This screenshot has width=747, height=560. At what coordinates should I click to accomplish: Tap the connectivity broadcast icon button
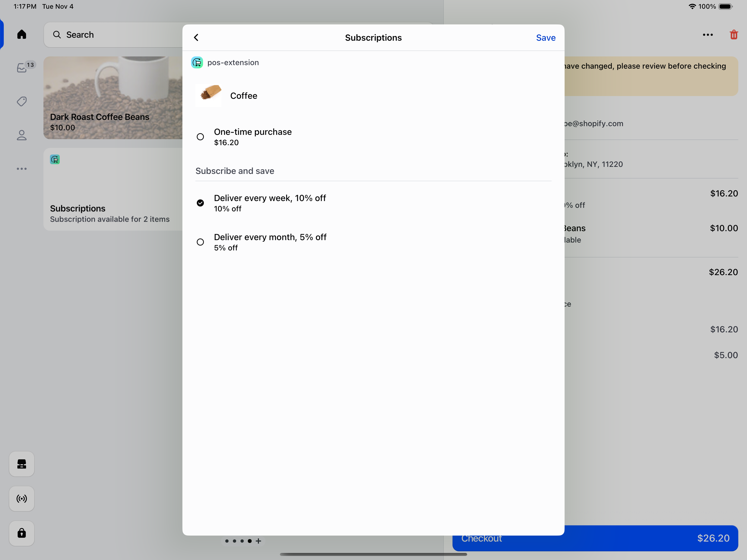coord(22,499)
